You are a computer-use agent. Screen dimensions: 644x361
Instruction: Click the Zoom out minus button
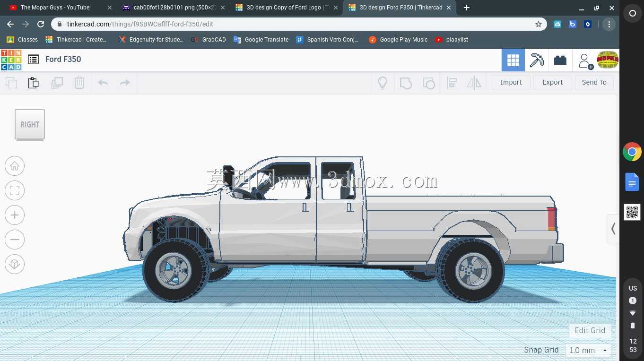click(x=15, y=240)
